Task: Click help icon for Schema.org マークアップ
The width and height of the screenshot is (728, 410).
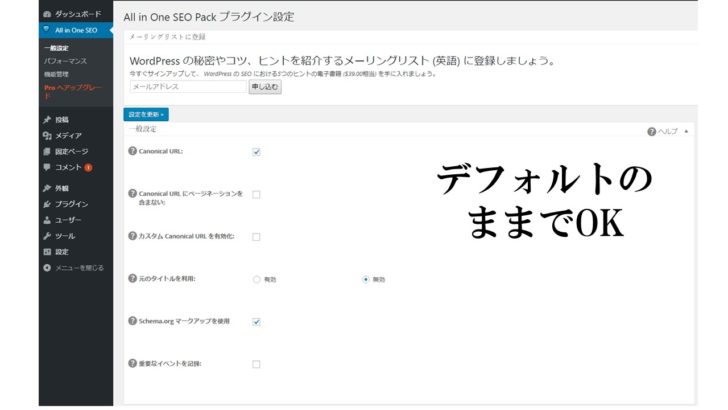Action: click(132, 321)
